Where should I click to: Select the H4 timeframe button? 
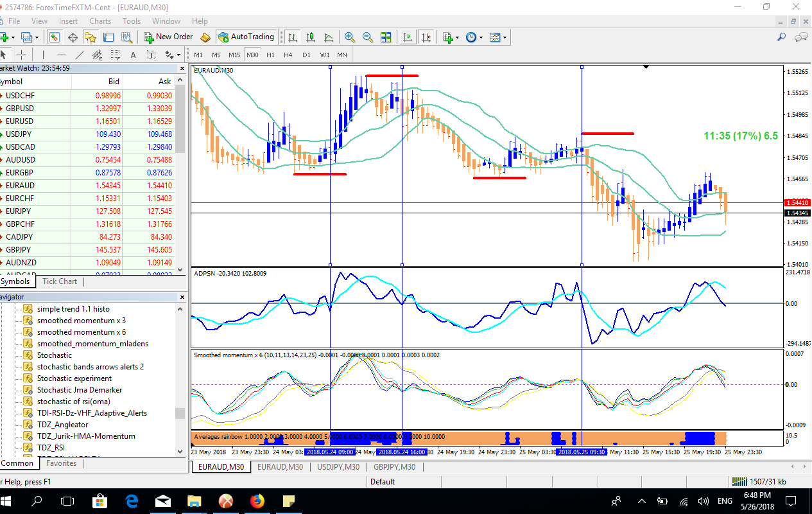pyautogui.click(x=288, y=55)
